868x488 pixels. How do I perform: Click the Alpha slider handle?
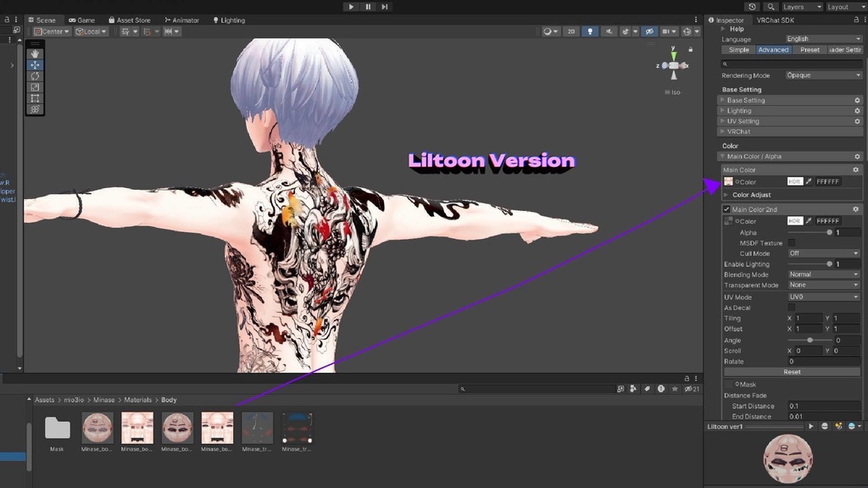[x=829, y=232]
